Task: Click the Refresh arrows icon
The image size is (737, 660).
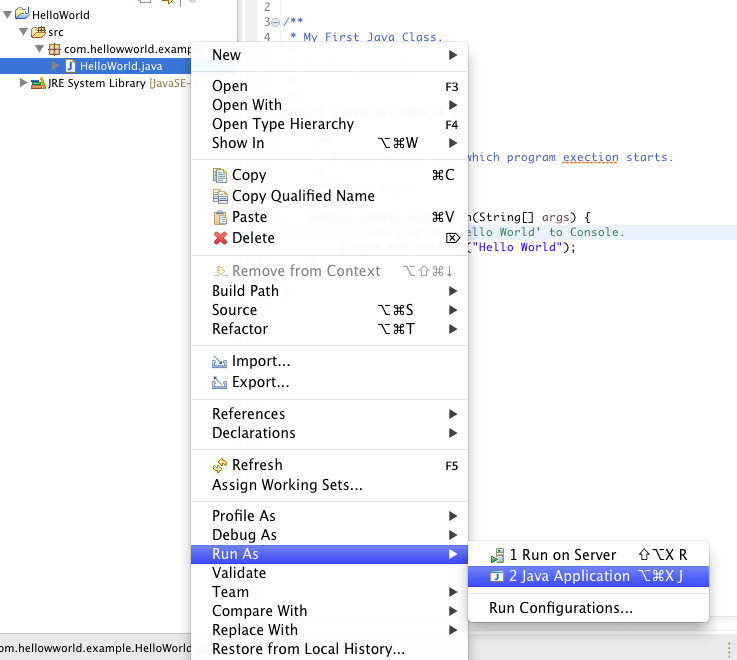Action: [x=220, y=465]
